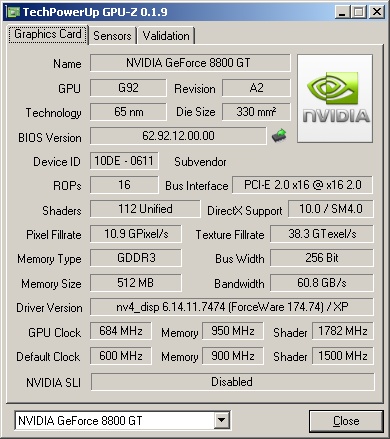The width and height of the screenshot is (390, 439).
Task: Click Memory Type value GDDR3
Action: (x=136, y=258)
